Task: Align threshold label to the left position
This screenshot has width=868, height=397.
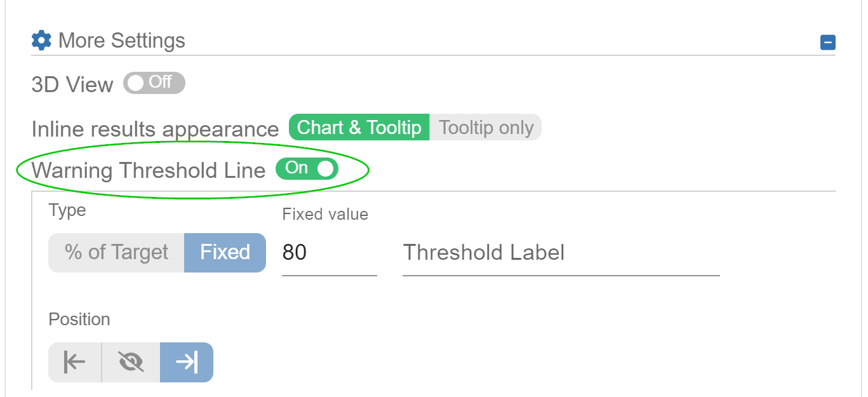Action: (74, 362)
